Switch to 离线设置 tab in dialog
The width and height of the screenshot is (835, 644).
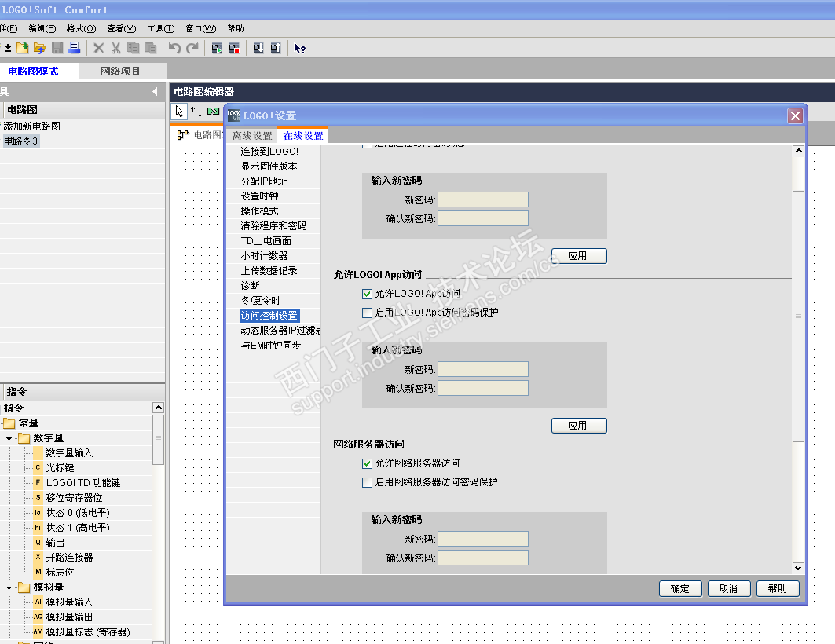click(x=252, y=136)
